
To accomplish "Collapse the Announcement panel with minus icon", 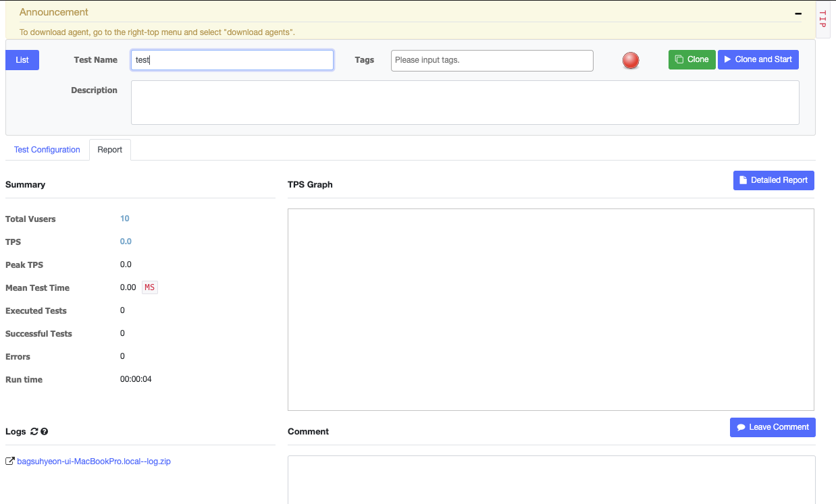I will pyautogui.click(x=798, y=13).
